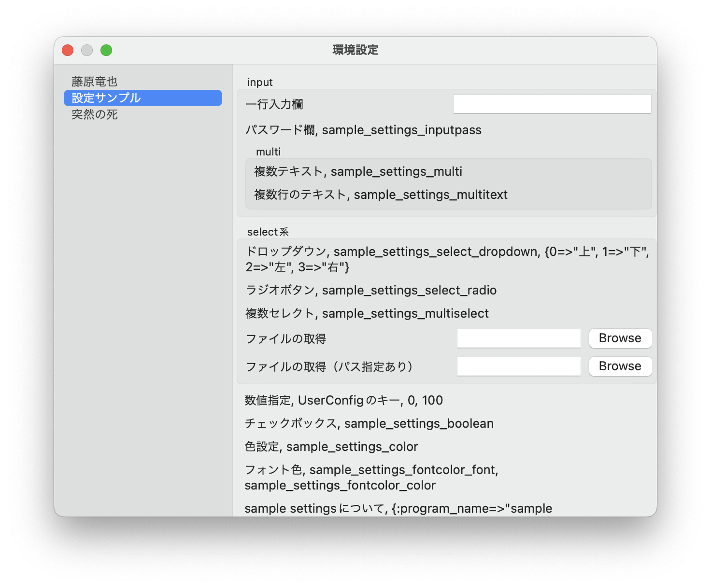Click the path field for ファイルの取得（パス指定あり）
Screen dimensions: 711x588
518,366
